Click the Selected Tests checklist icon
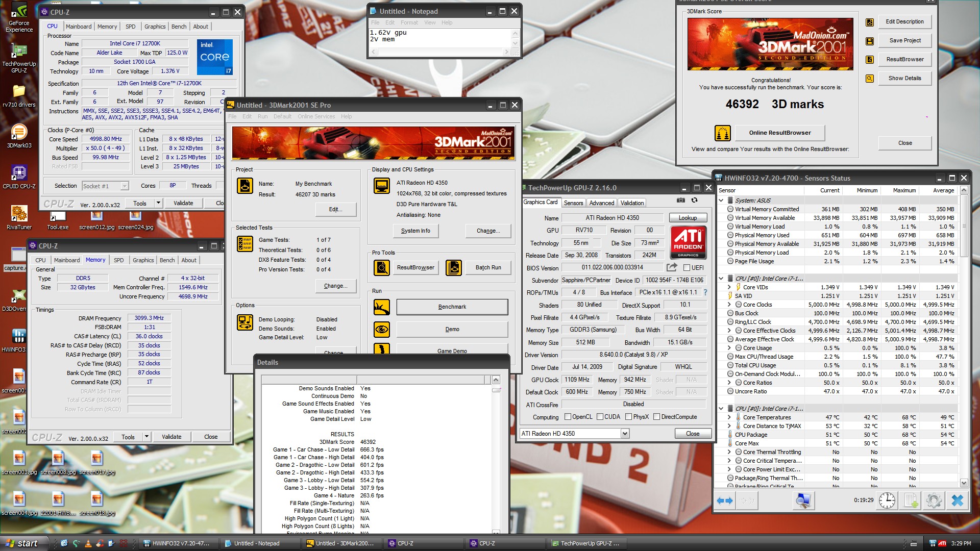The height and width of the screenshot is (551, 980). [245, 244]
